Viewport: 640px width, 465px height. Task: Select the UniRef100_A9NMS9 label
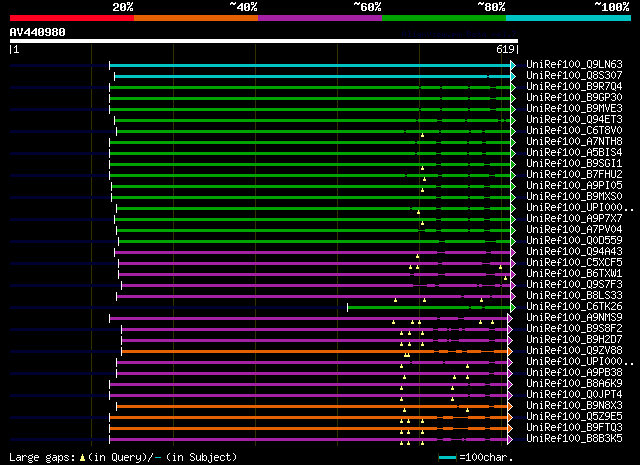click(574, 318)
